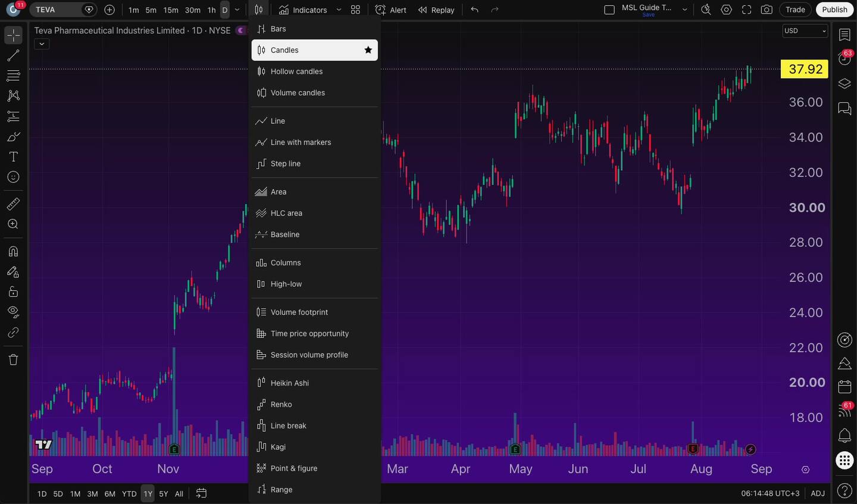
Task: Select Heikin Ashi chart type
Action: 315,383
